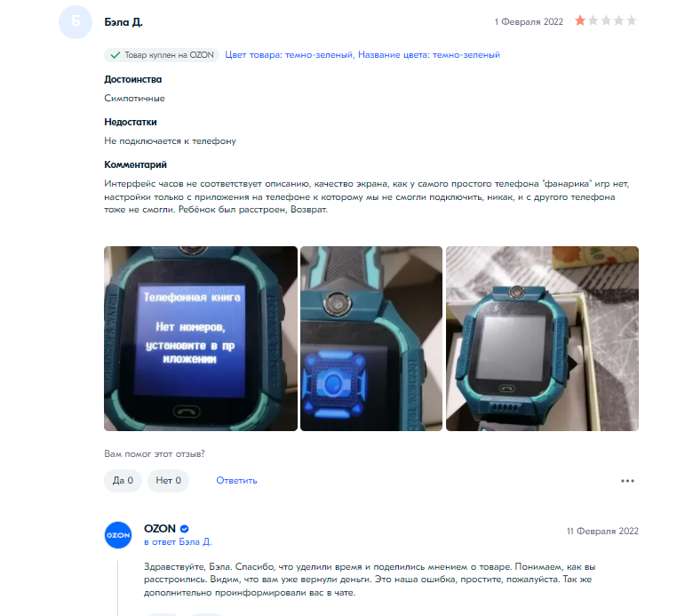677x616 pixels.
Task: Click the Ответить reply link
Action: pos(236,480)
